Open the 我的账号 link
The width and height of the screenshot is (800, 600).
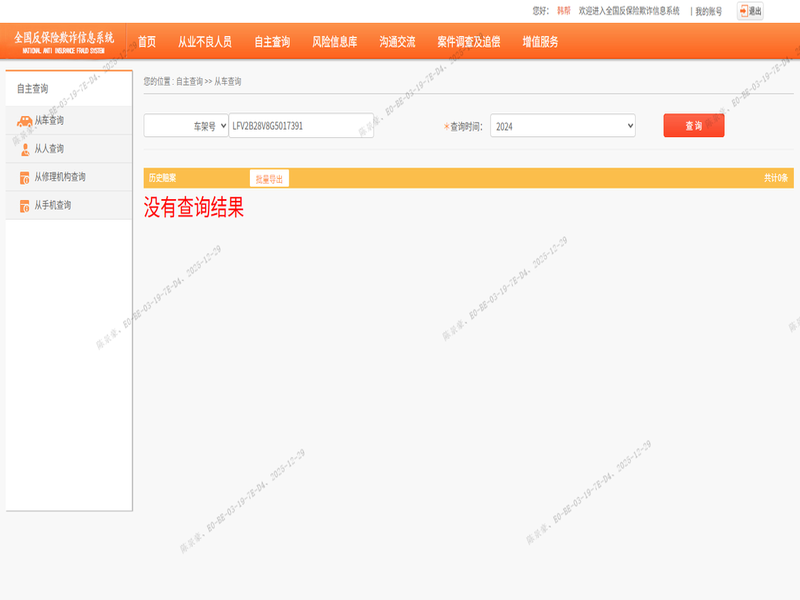pos(708,11)
